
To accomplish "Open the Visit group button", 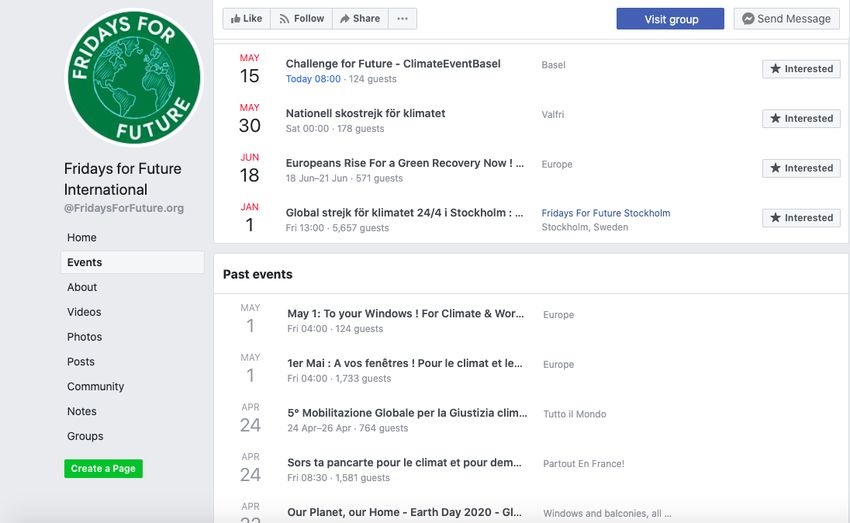I will pos(671,19).
